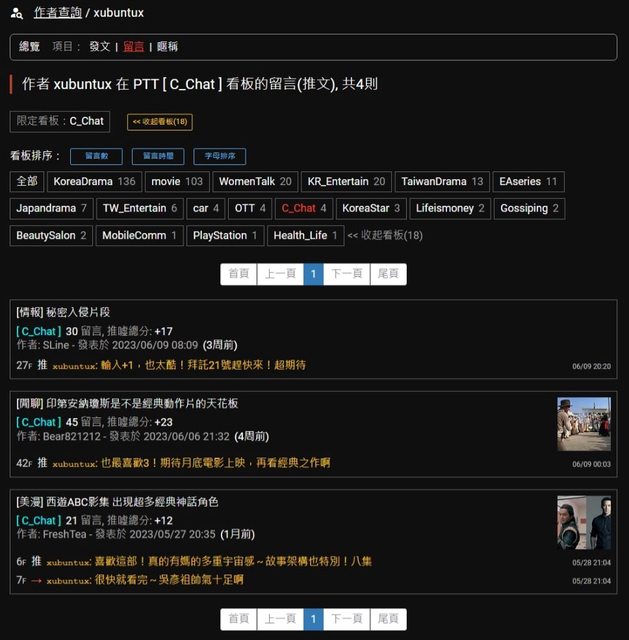The width and height of the screenshot is (629, 640).
Task: Open thumbnail of 印第安納瓊斯 post
Action: (x=583, y=424)
